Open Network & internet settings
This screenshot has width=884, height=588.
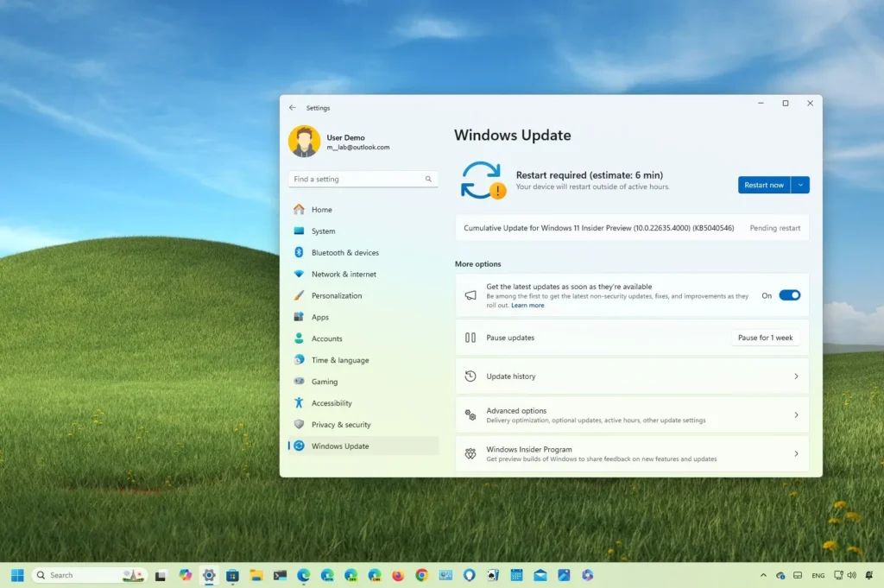[x=363, y=274]
